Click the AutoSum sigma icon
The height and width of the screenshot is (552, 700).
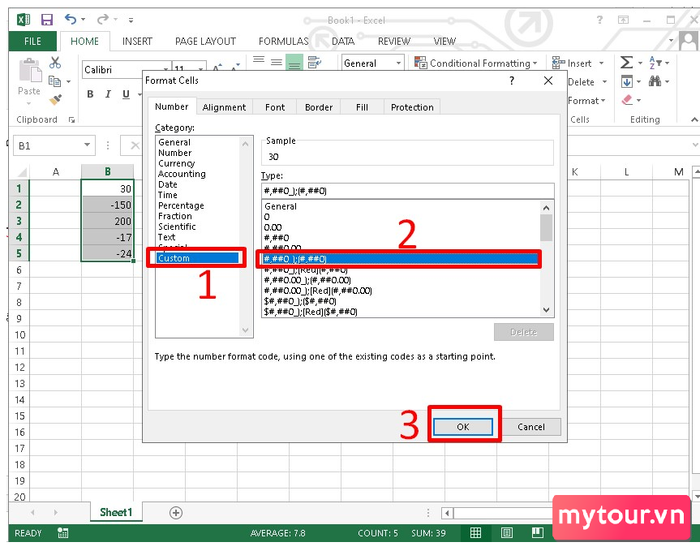(626, 62)
